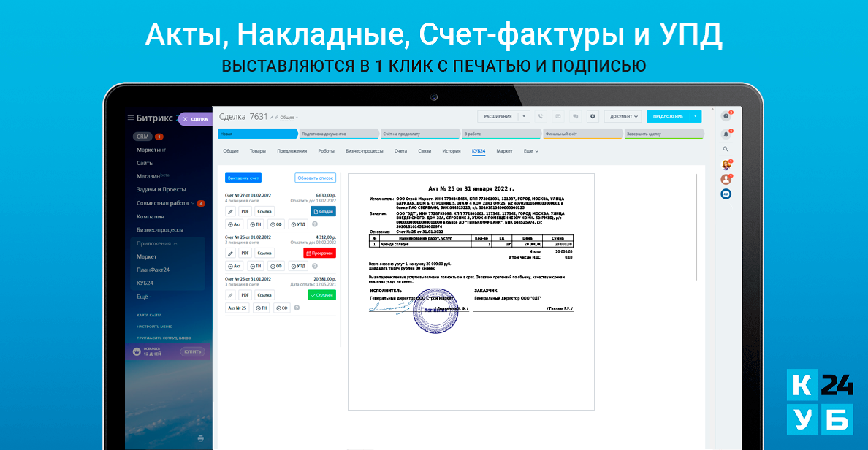868x450 pixels.
Task: Click the pencil edit icon for Счет № 27
Action: click(x=230, y=211)
